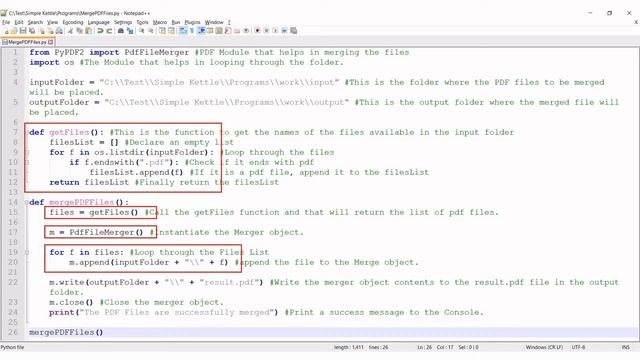Click the 'Ln : 26' status entry
This screenshot has height=360, width=640.
coord(424,347)
